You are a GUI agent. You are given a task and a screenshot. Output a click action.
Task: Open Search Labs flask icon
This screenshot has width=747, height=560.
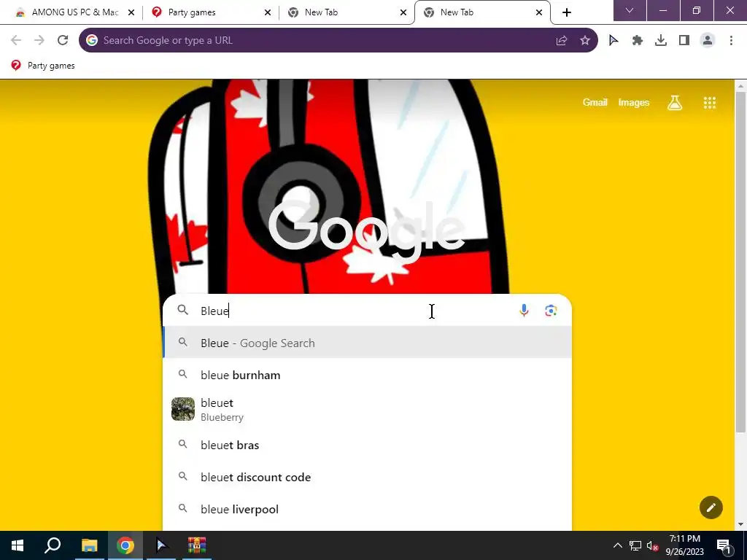[x=675, y=102]
